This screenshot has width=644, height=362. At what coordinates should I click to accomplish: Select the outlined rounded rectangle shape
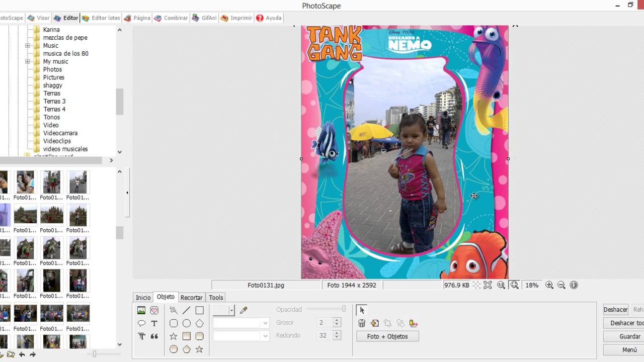[174, 323]
